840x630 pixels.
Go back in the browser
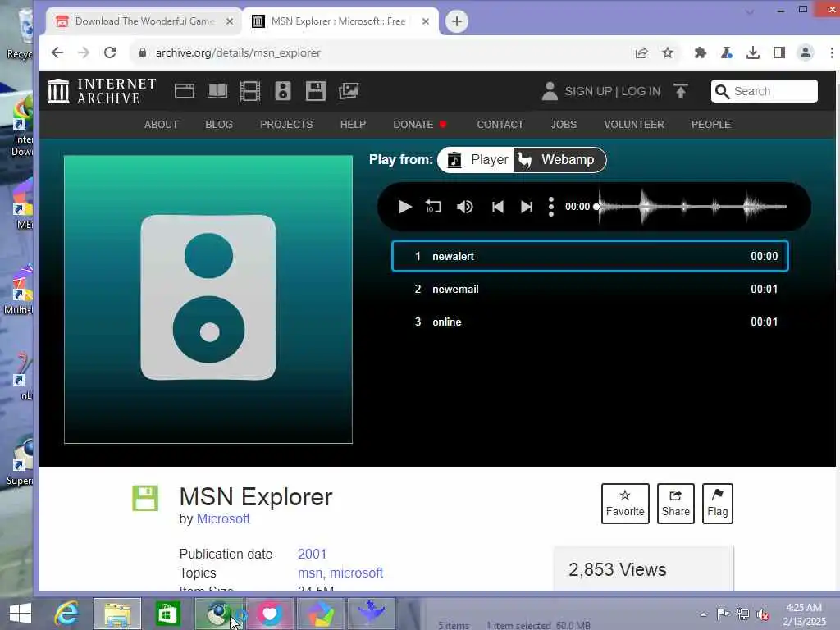click(57, 52)
